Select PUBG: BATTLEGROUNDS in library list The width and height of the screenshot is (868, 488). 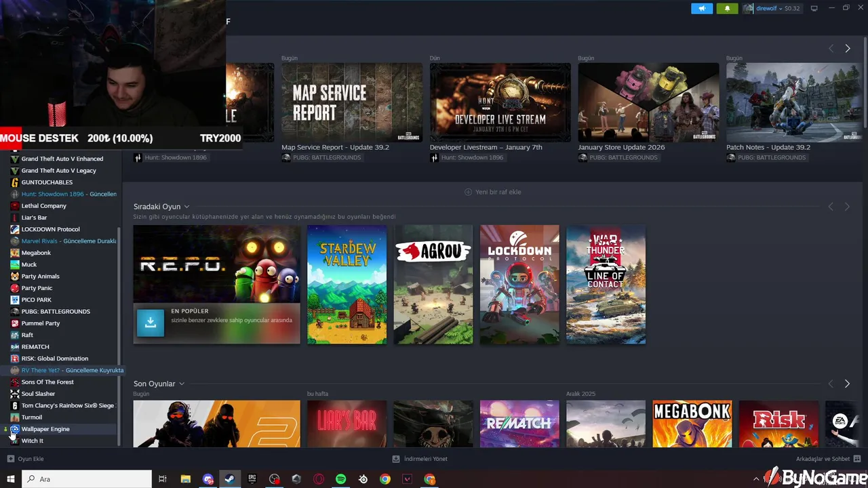pyautogui.click(x=56, y=312)
